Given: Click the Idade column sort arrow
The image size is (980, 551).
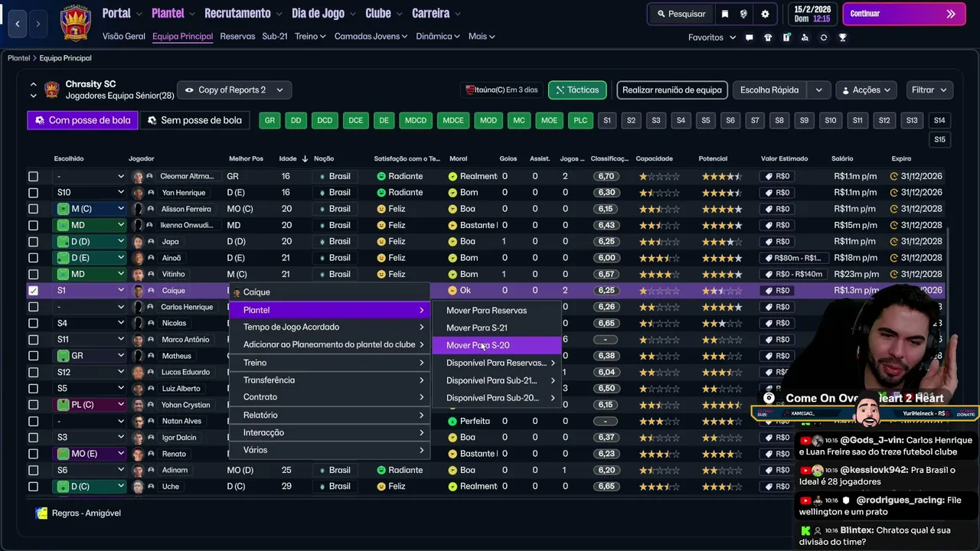Looking at the screenshot, I should click(x=305, y=158).
